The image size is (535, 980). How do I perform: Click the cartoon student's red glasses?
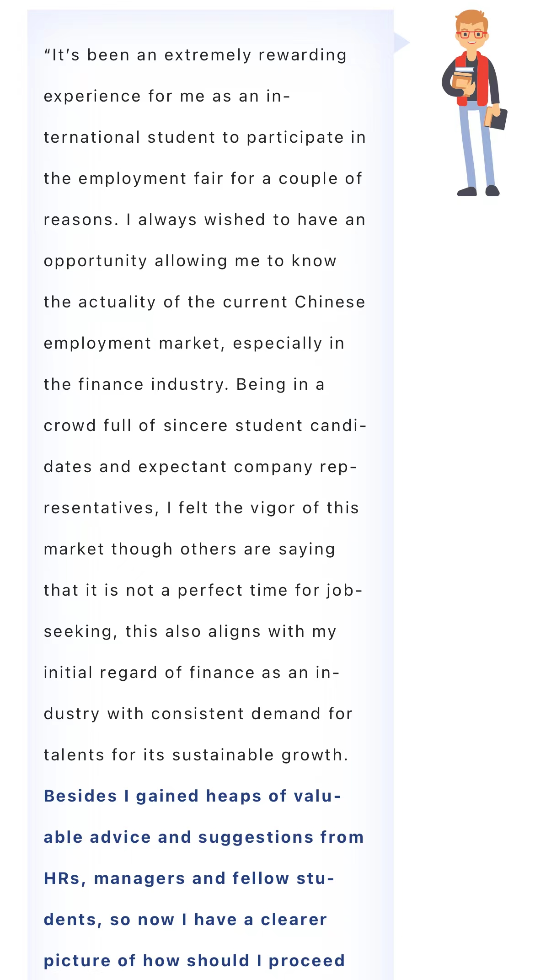coord(471,34)
